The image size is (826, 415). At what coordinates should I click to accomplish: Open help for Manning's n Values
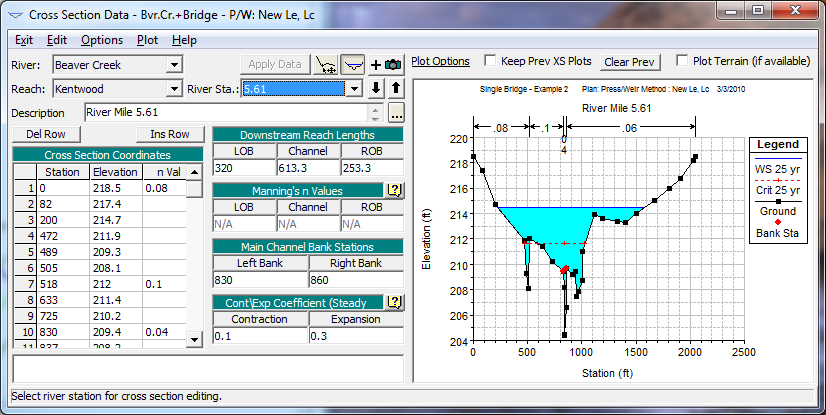pyautogui.click(x=394, y=190)
